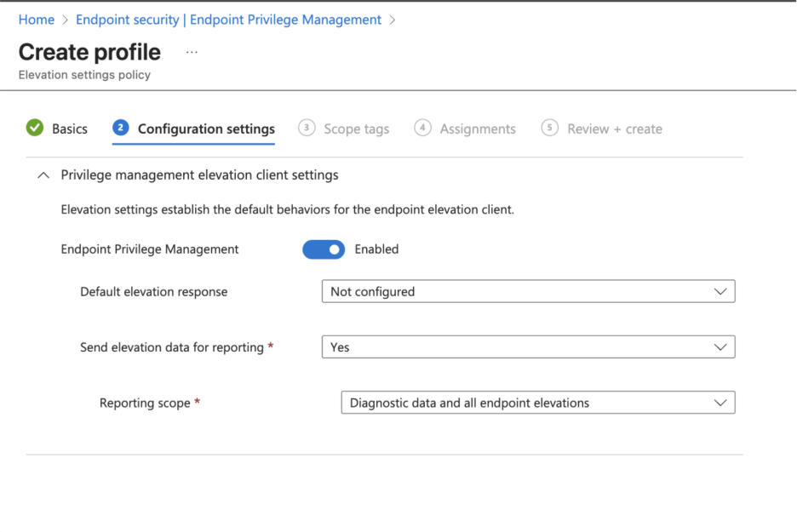Jump to the Review + create tab

(614, 129)
